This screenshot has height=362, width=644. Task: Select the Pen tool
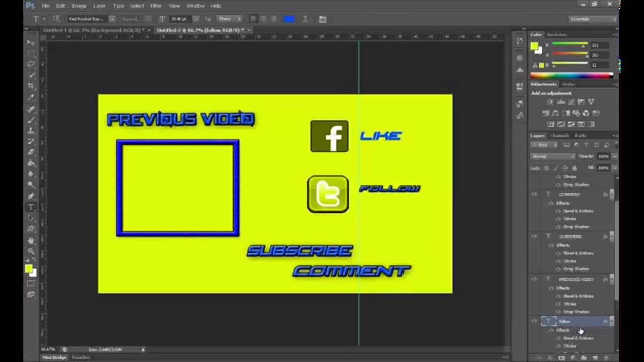tap(31, 196)
